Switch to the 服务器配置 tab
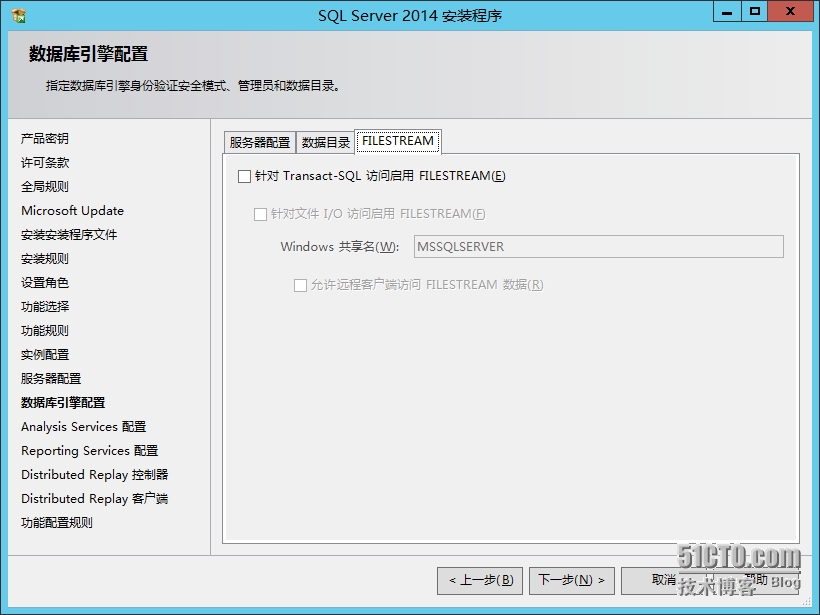Screen dimensions: 820x615 click(259, 142)
